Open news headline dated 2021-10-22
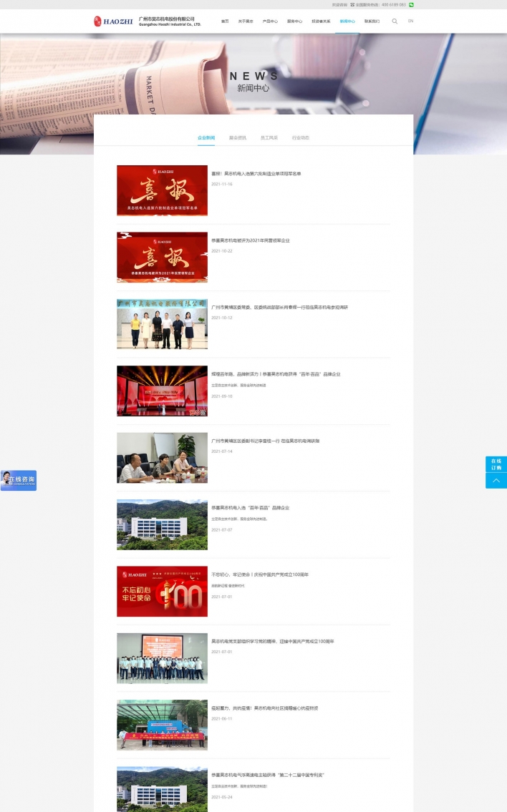Image resolution: width=507 pixels, height=812 pixels. click(x=251, y=240)
